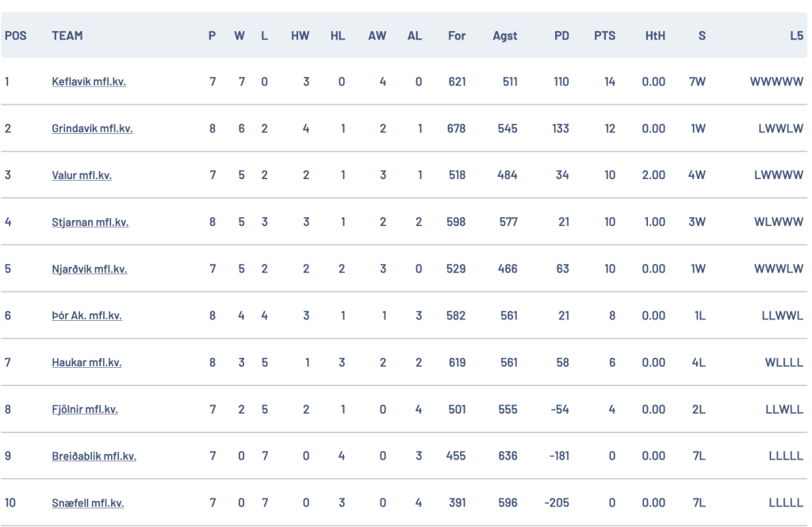
Task: Click the HW column header
Action: coord(300,36)
